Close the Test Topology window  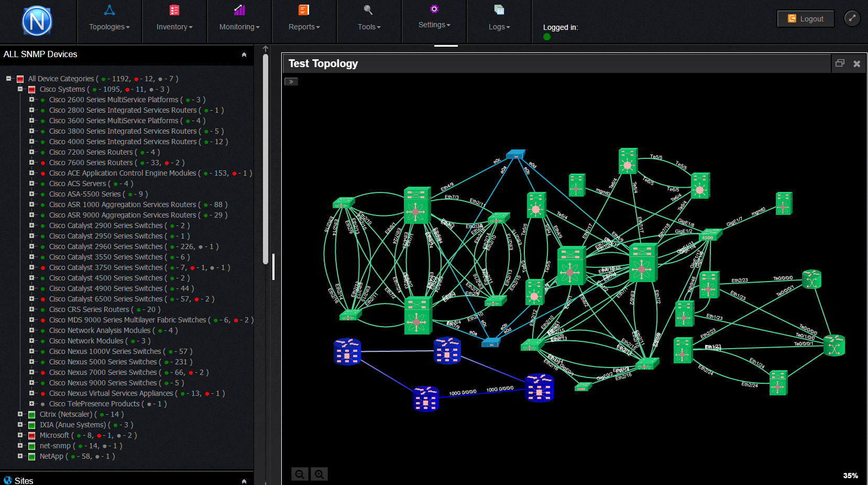coord(857,63)
